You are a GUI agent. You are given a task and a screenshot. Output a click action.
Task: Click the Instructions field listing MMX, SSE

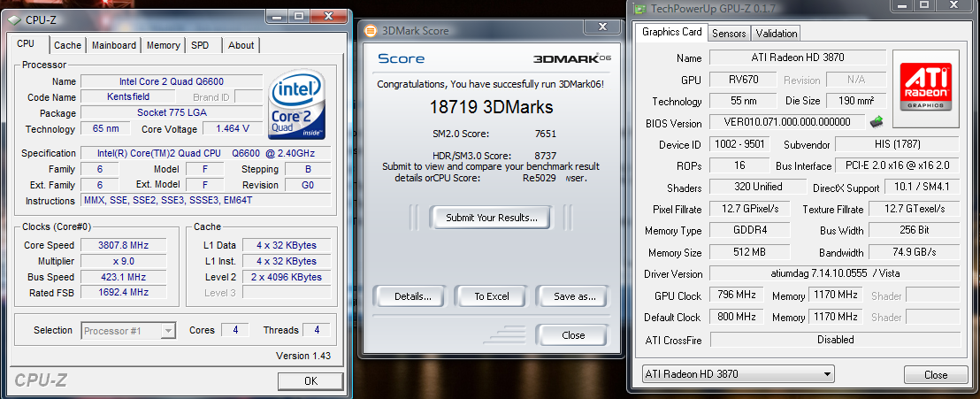(x=205, y=200)
